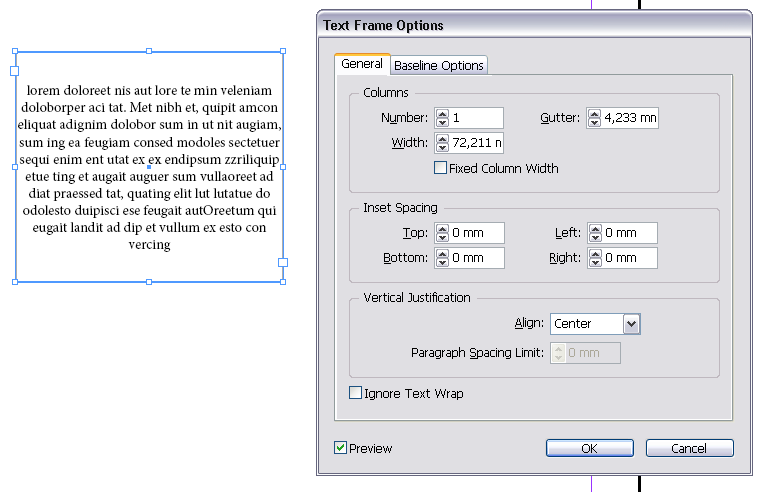The image size is (766, 492).
Task: Increase the Right inset stepper
Action: point(596,254)
